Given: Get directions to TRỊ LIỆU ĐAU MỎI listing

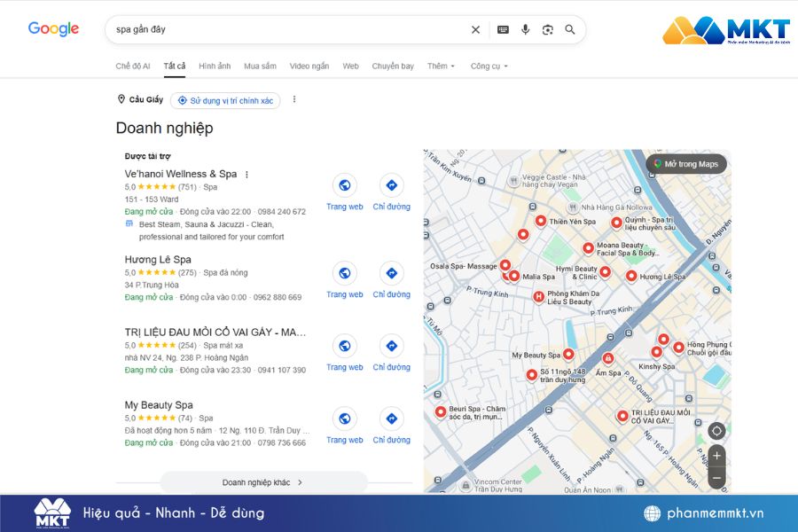Looking at the screenshot, I should [391, 346].
